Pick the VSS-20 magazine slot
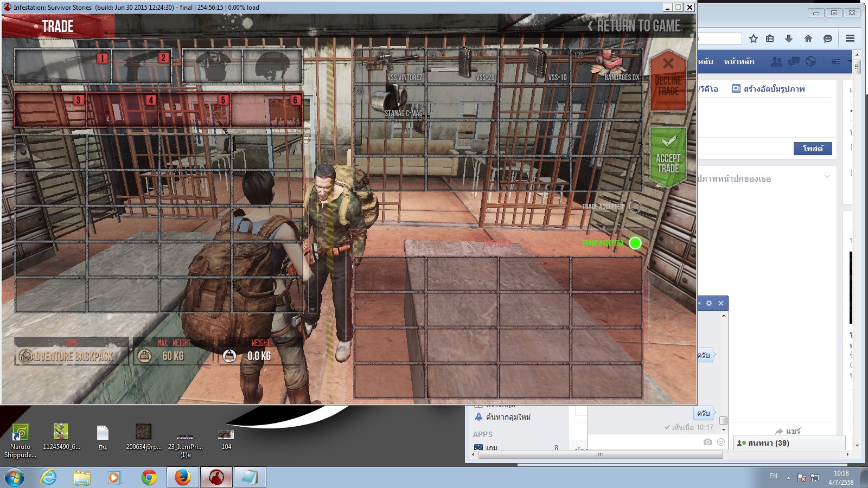The height and width of the screenshot is (488, 868). (462, 65)
